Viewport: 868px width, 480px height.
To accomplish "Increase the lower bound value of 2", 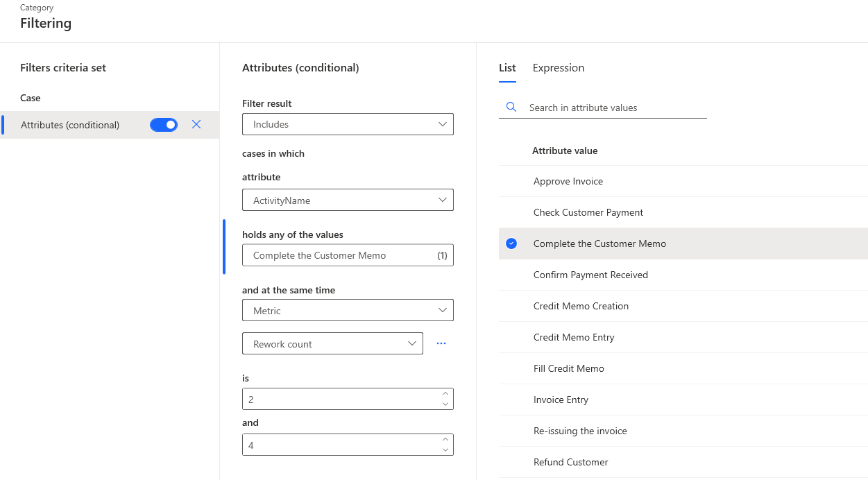I will click(x=445, y=394).
